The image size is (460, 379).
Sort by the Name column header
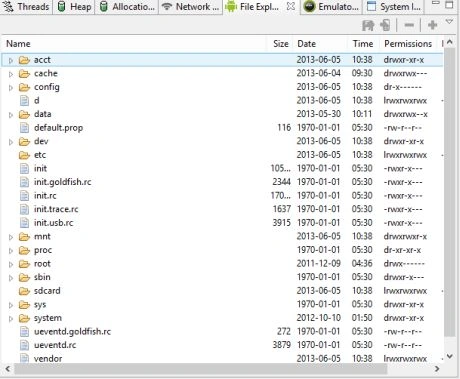point(134,44)
